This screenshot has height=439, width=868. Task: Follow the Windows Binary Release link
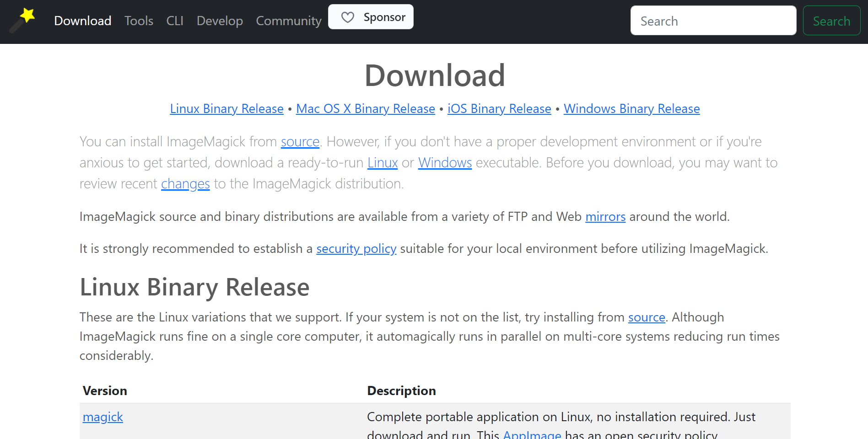[x=631, y=109]
